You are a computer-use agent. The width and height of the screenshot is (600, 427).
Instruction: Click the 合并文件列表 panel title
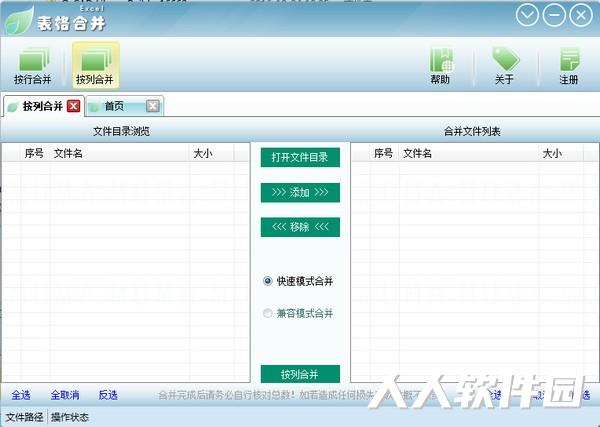click(472, 132)
